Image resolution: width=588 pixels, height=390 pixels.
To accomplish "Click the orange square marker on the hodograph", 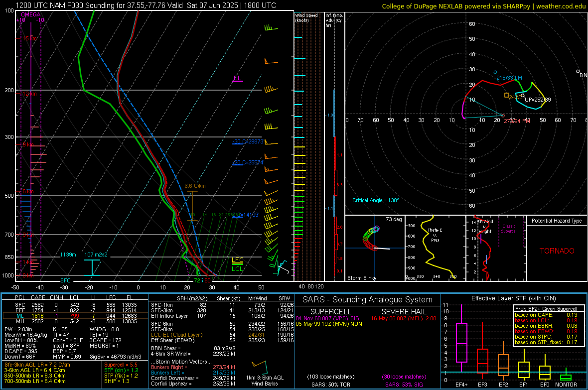I will 507,95.
